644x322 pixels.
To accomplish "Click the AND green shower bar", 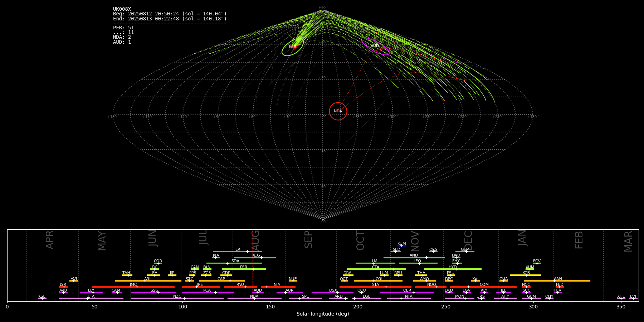I will (x=414, y=257).
